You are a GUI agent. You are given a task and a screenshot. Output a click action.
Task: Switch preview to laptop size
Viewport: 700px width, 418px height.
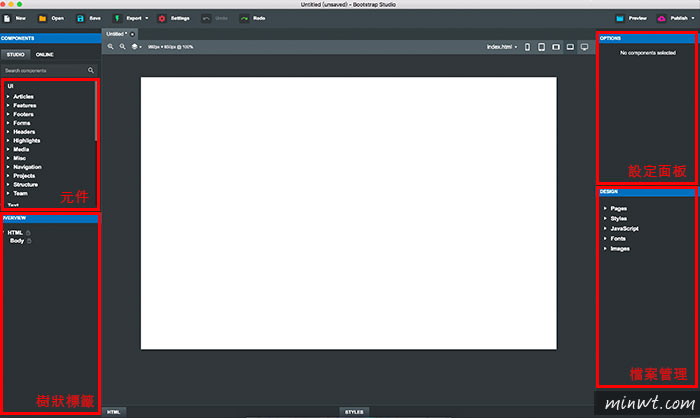coord(570,47)
